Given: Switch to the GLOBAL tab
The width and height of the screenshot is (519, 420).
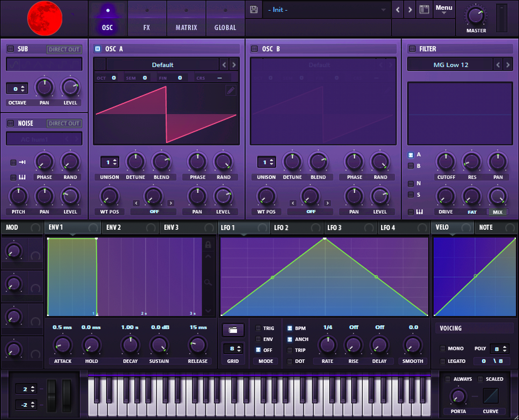Looking at the screenshot, I should tap(225, 18).
